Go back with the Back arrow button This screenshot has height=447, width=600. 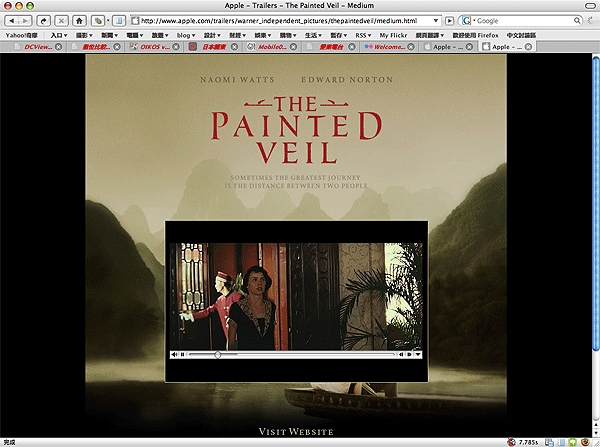click(11, 21)
